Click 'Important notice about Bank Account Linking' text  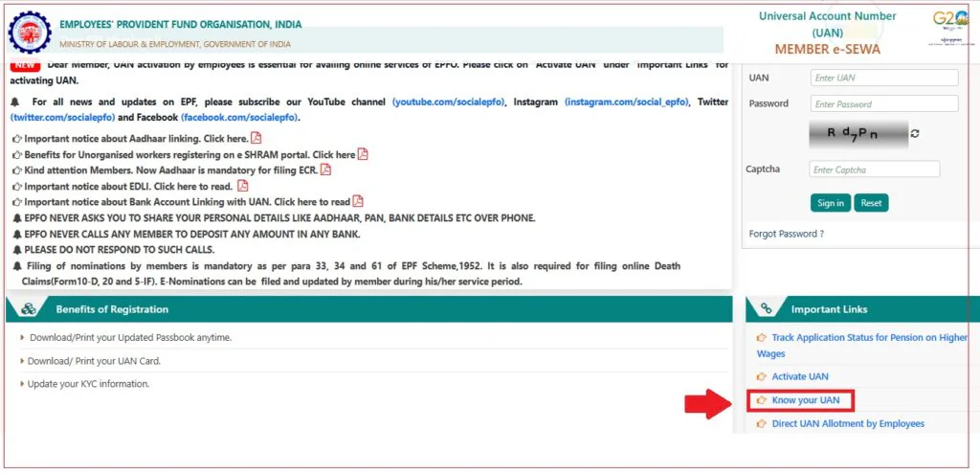tap(187, 202)
